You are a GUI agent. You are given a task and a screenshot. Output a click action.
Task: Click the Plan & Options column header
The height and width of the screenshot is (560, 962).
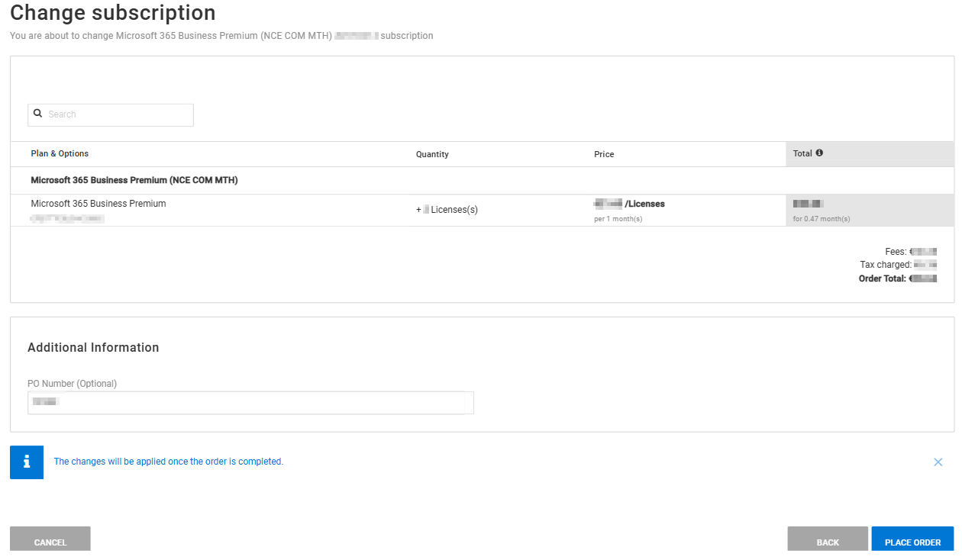coord(60,153)
